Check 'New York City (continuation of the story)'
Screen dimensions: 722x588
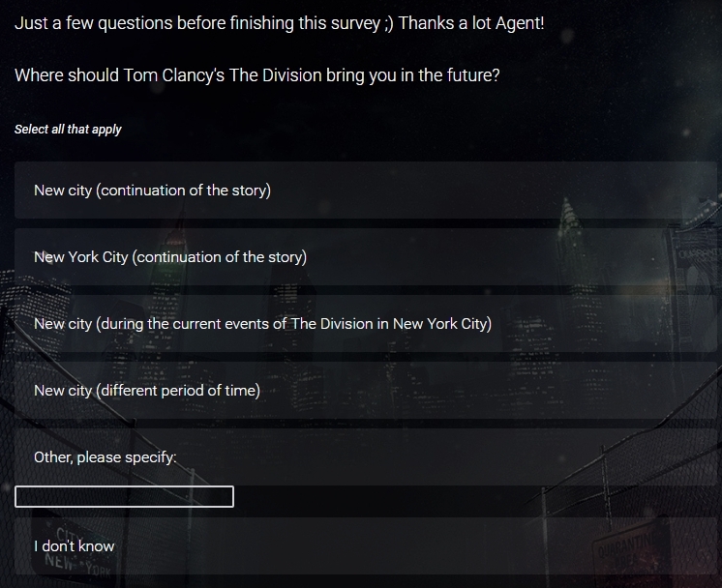pyautogui.click(x=366, y=256)
